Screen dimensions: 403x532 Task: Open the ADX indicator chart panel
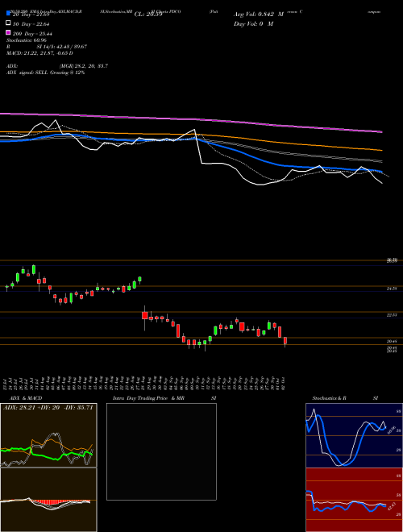coord(48,435)
